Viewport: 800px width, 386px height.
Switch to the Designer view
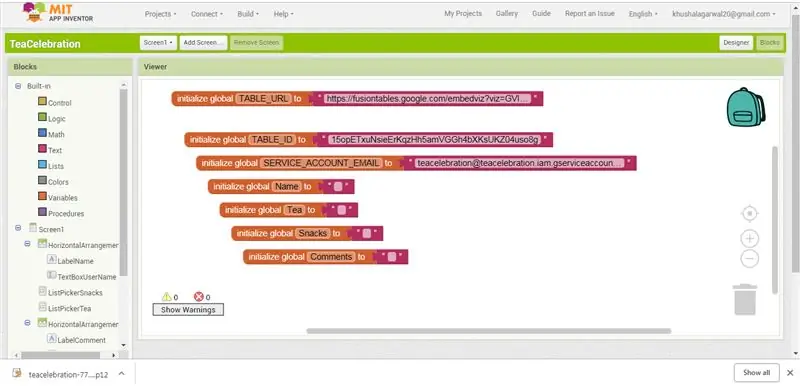736,43
